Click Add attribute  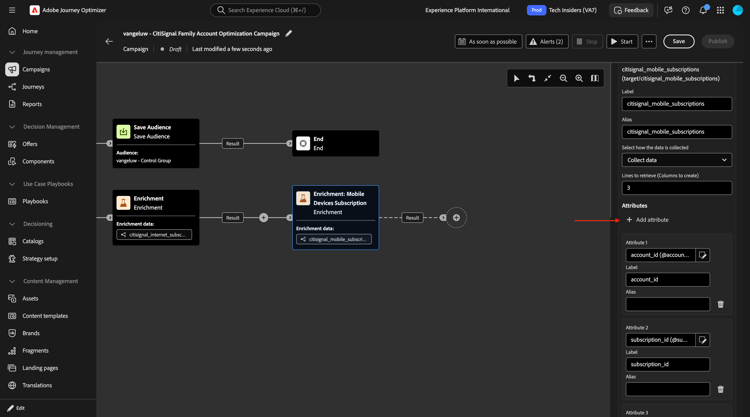click(648, 220)
